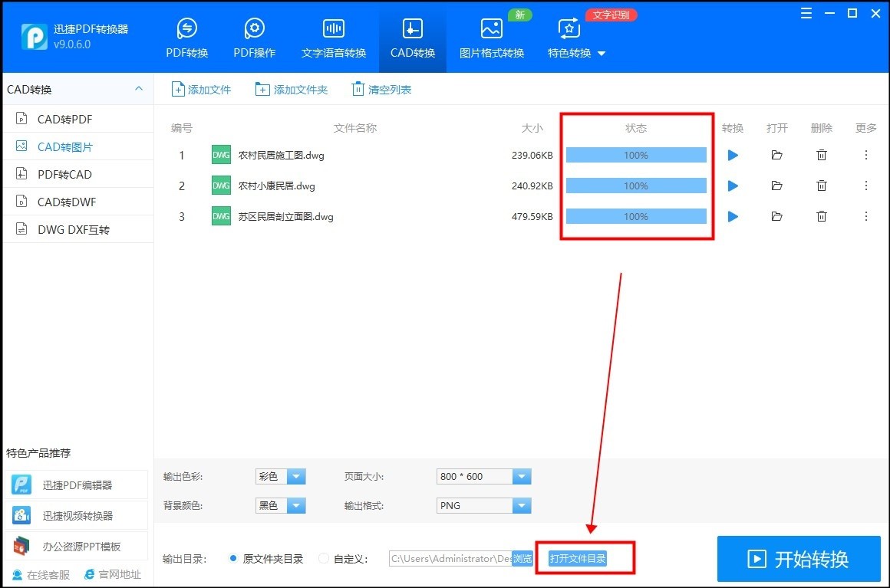
Task: Open the 输出格式 PNG dropdown
Action: [x=483, y=505]
